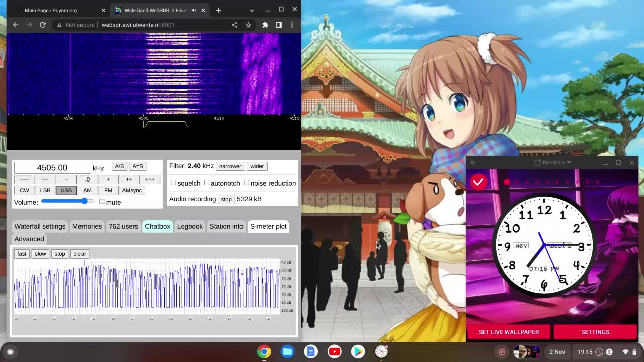The height and width of the screenshot is (362, 644).
Task: Go back in the clock wallpaper window
Action: click(473, 163)
